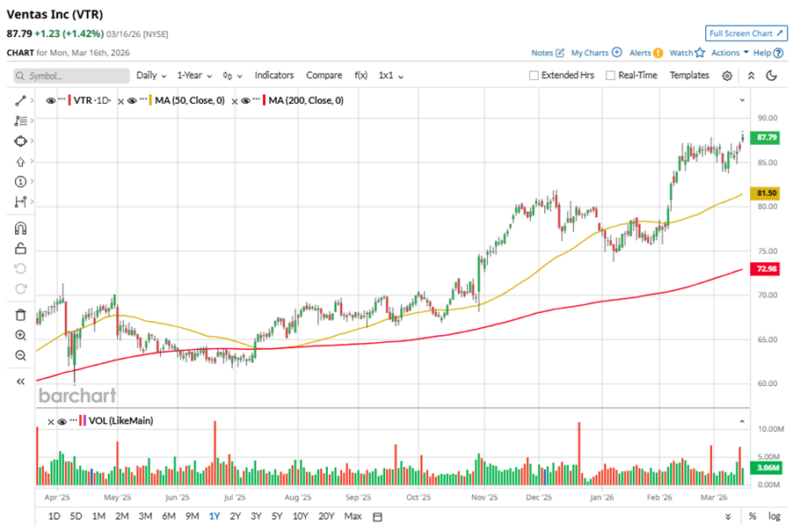793x532 pixels.
Task: Select the 5Y time range
Action: 277,516
